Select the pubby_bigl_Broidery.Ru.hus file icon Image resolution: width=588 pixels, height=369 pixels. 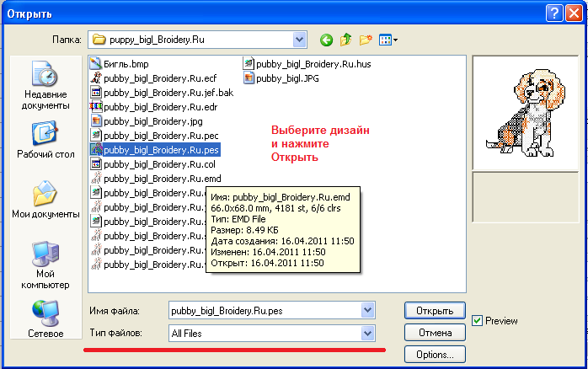coord(249,64)
